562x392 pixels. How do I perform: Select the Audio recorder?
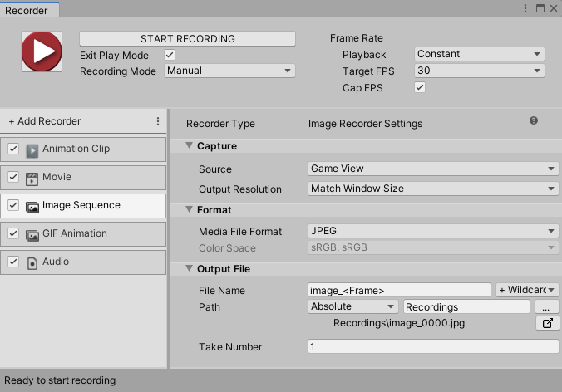click(x=83, y=262)
